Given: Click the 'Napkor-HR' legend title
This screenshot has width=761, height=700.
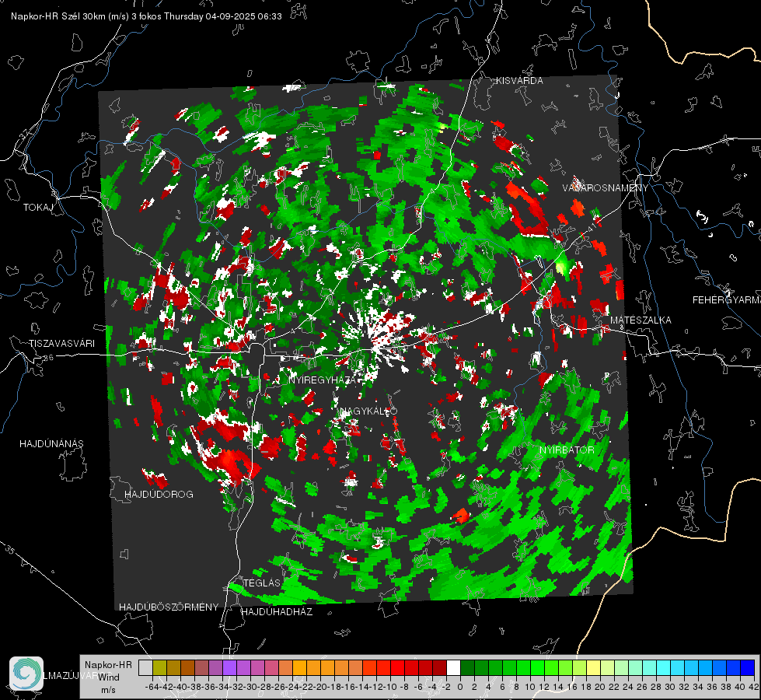Looking at the screenshot, I should coord(108,665).
